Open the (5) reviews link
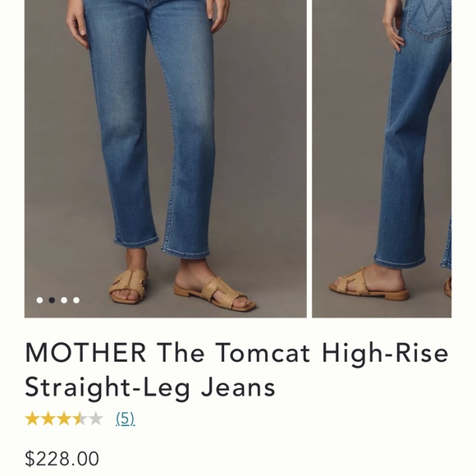Image resolution: width=476 pixels, height=476 pixels. [x=126, y=419]
